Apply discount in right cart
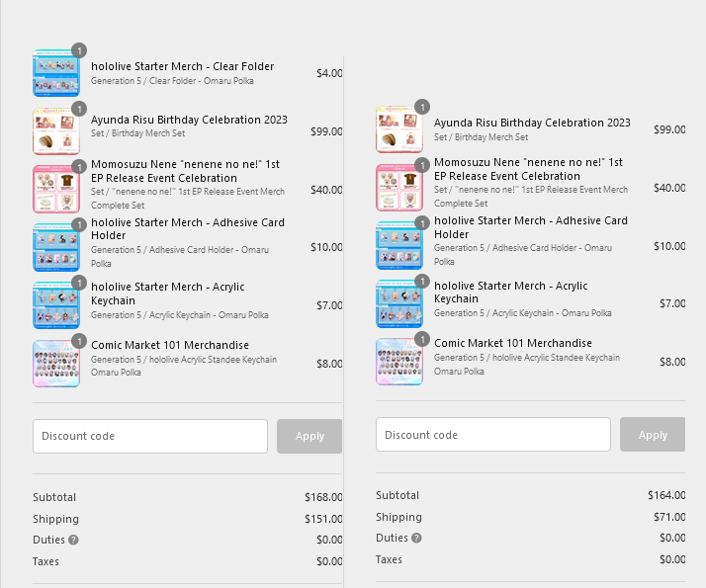 653,435
